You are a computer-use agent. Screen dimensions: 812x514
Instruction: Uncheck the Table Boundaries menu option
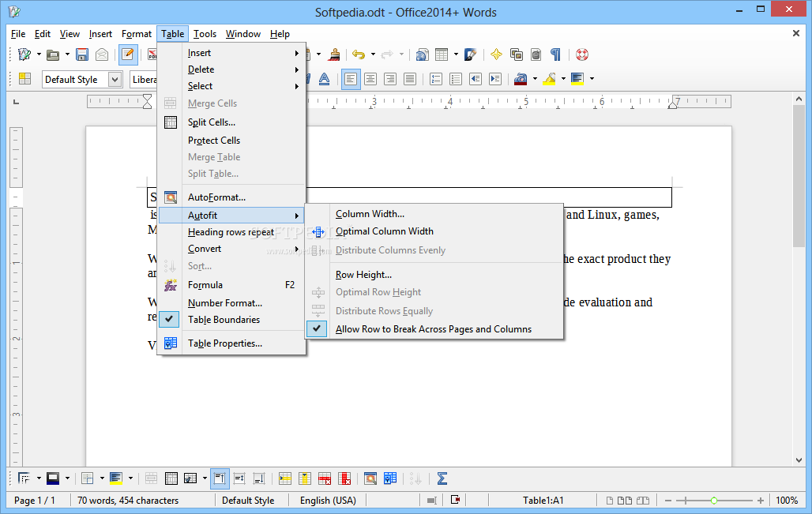click(231, 319)
